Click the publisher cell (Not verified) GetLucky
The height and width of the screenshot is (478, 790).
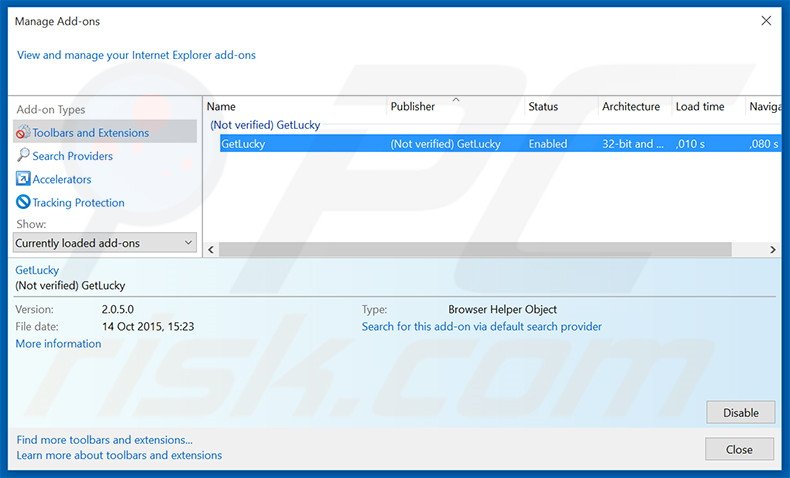tap(445, 144)
